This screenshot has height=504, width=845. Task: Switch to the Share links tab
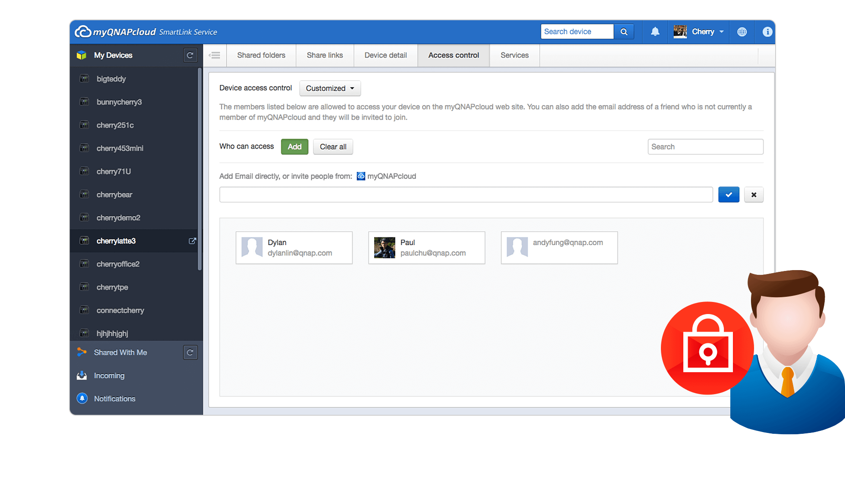tap(325, 55)
